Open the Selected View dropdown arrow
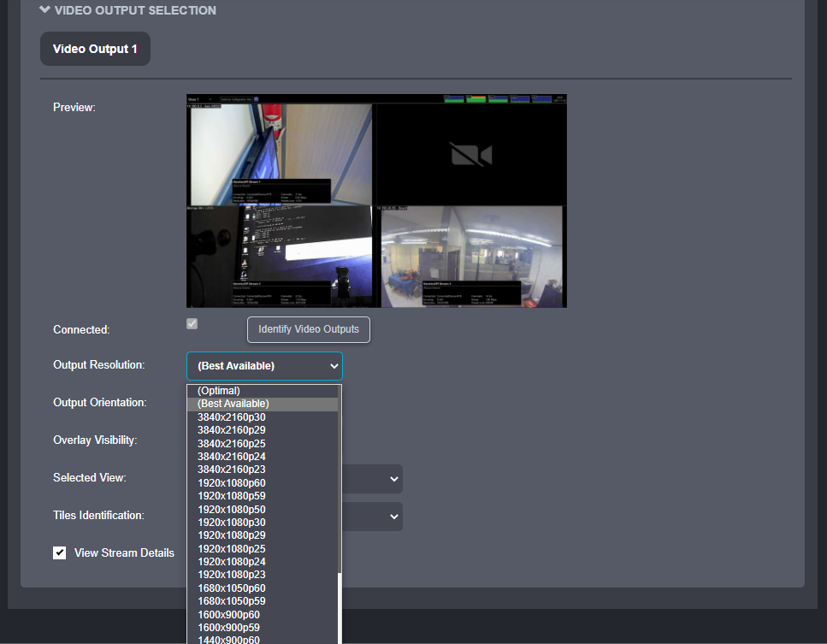 point(394,479)
